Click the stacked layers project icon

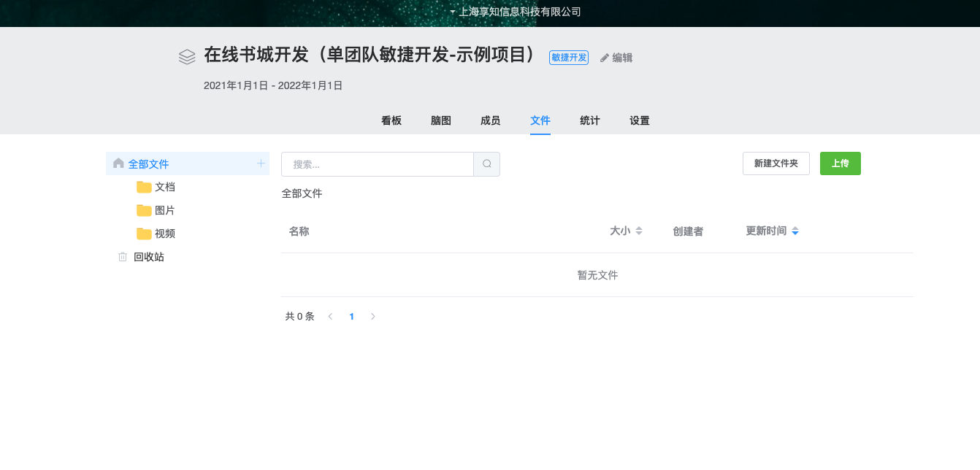(x=187, y=57)
